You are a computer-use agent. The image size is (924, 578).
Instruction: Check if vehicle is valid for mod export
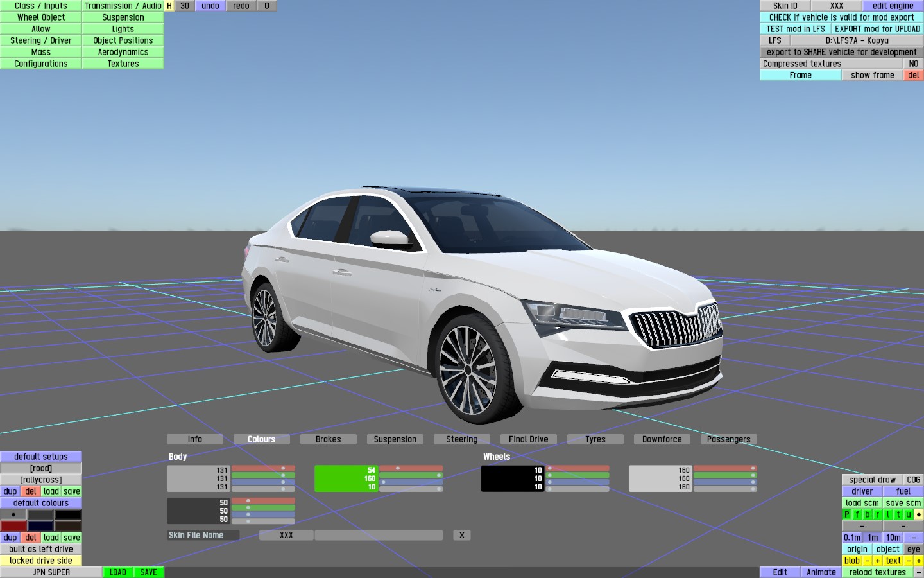(842, 17)
